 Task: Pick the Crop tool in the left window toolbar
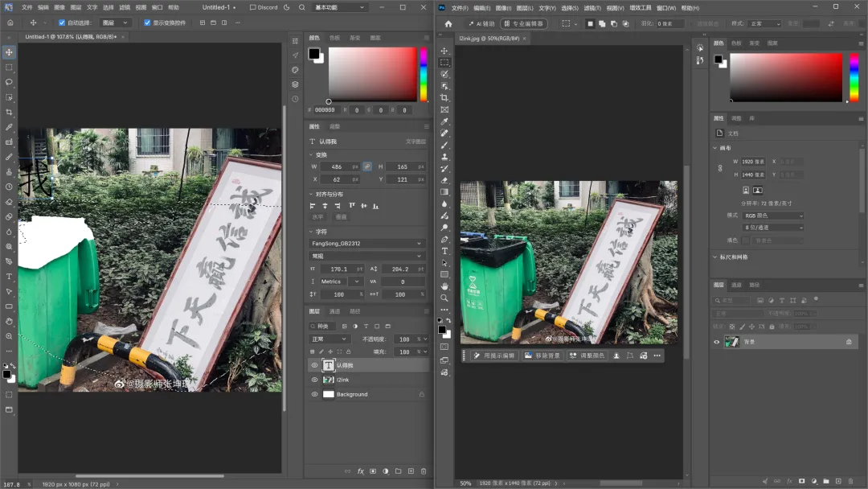(9, 112)
